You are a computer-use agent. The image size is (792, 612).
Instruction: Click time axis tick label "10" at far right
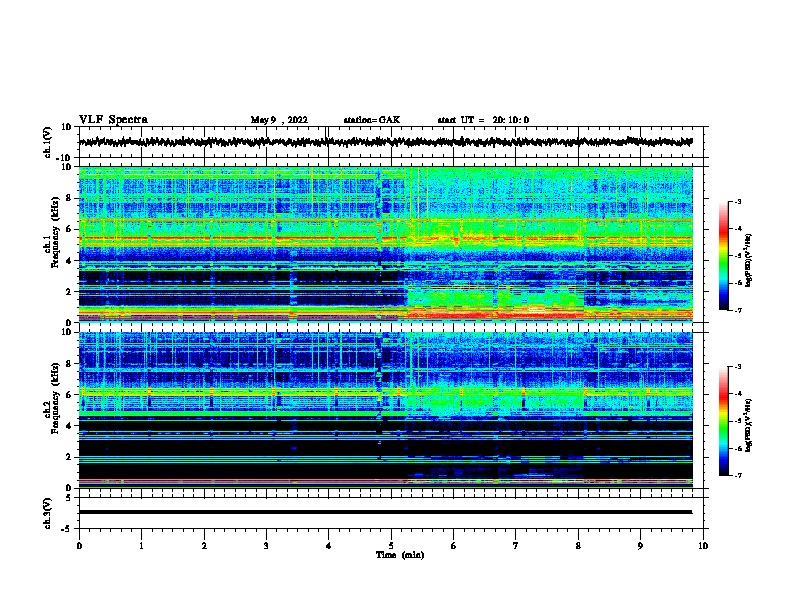702,546
